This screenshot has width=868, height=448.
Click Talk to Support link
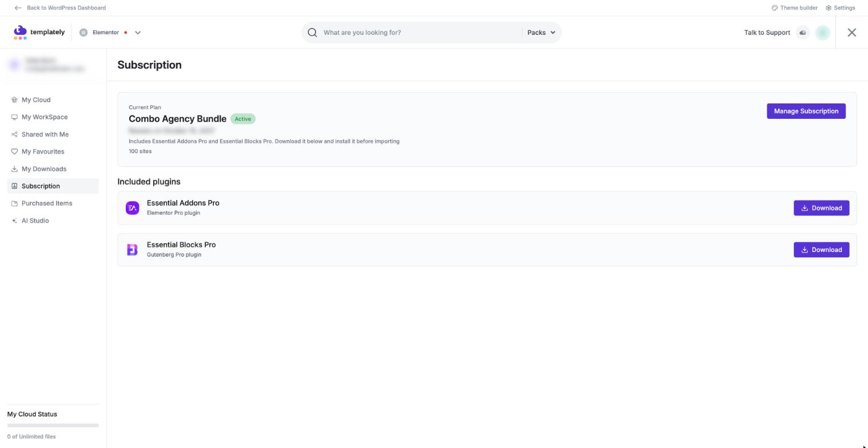tap(767, 33)
